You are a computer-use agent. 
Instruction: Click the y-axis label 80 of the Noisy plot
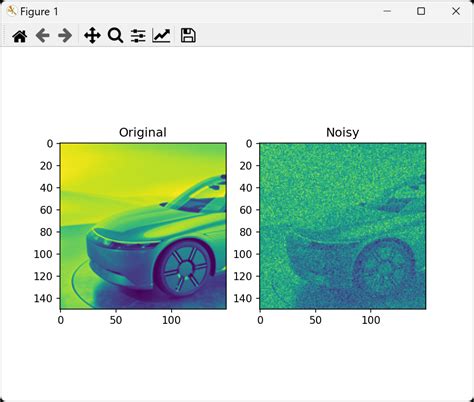pos(246,232)
